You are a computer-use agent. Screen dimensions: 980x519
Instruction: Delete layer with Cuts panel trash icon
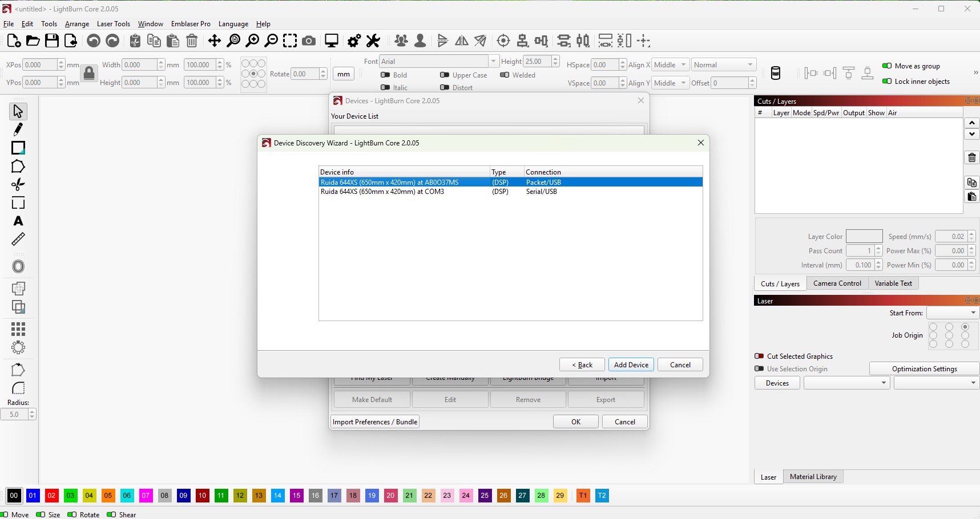click(x=972, y=157)
